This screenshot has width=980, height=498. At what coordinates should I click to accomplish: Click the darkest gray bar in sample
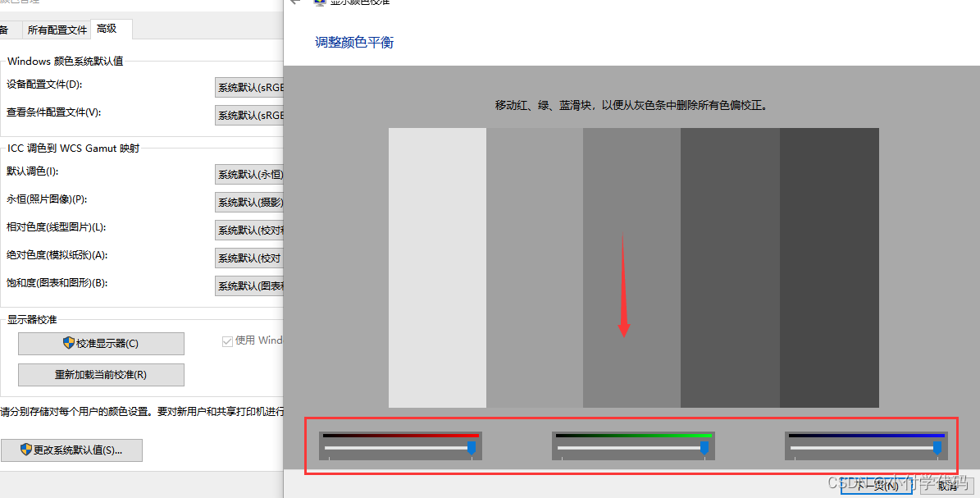click(829, 267)
